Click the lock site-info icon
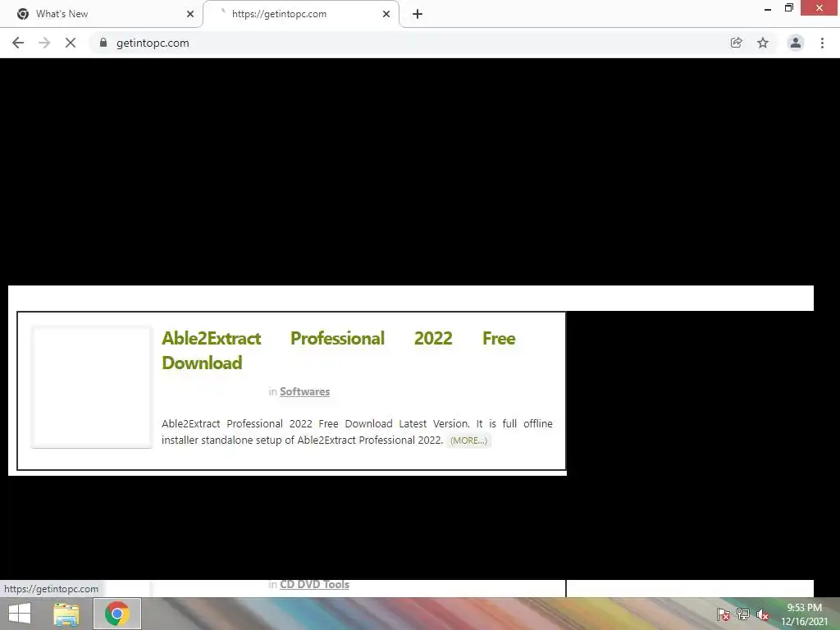Screen dimensions: 840x630 point(103,43)
